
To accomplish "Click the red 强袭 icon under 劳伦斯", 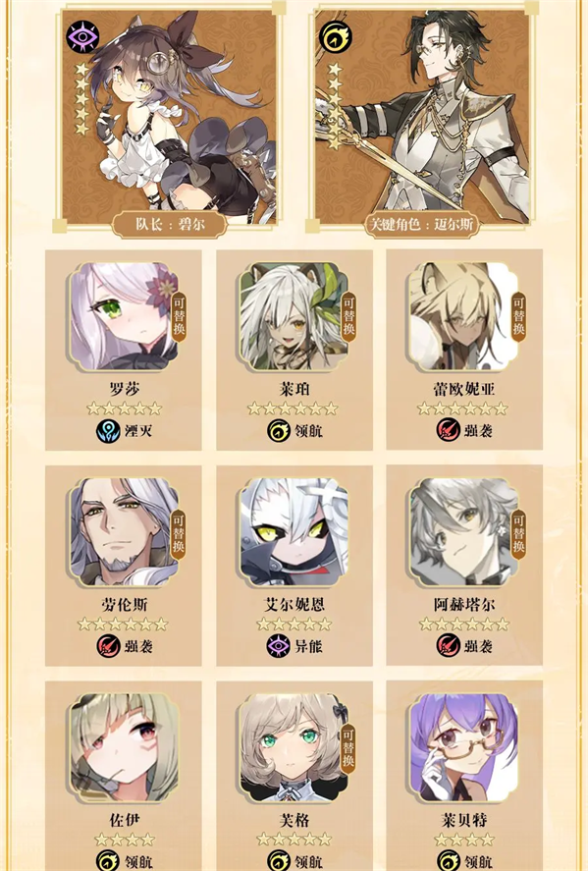I will (108, 646).
